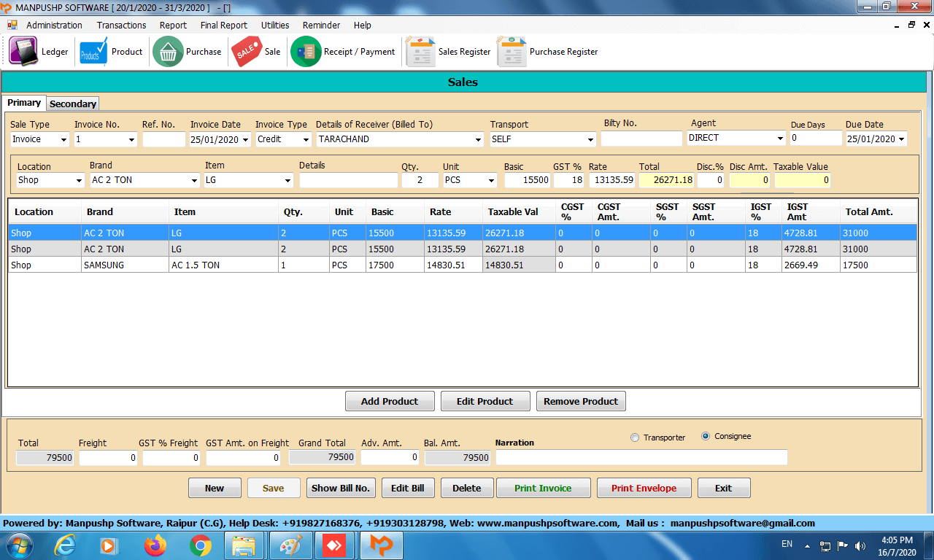The image size is (934, 560).
Task: Click the Remove Product button
Action: (x=581, y=401)
